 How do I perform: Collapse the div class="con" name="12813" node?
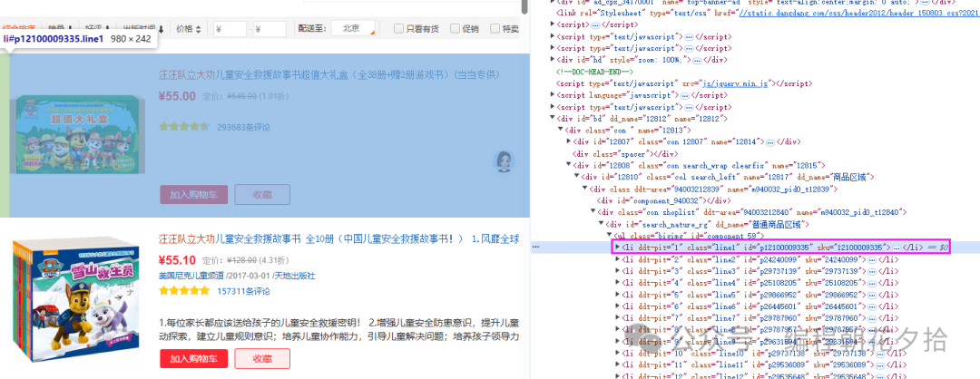[560, 131]
